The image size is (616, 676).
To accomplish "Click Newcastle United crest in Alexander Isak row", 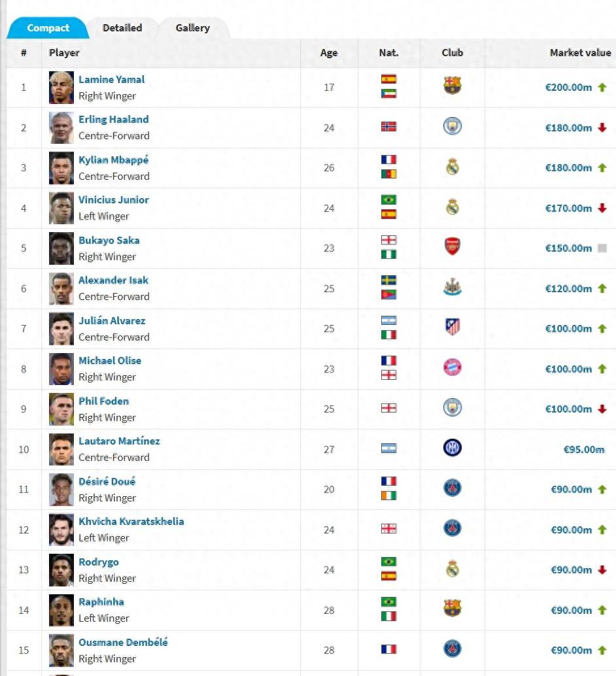I will point(452,288).
